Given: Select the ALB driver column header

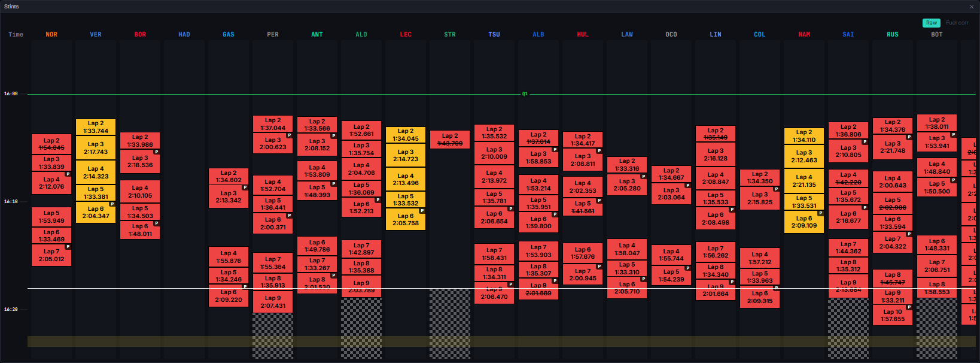Looking at the screenshot, I should pyautogui.click(x=538, y=35).
